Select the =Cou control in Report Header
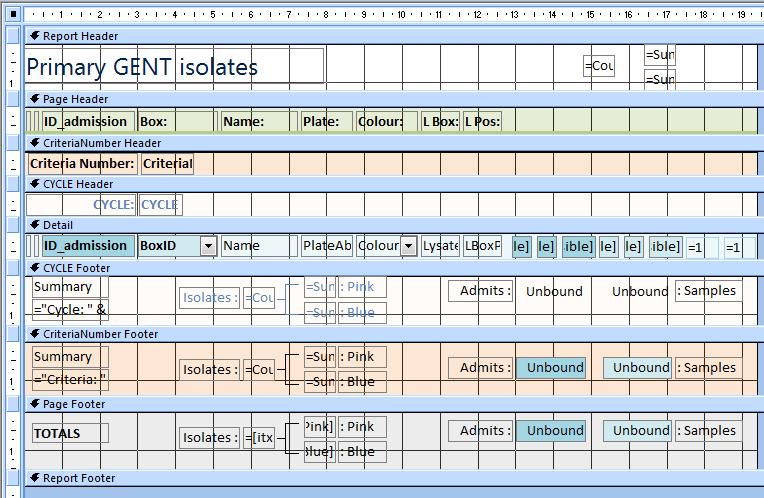Screen dimensions: 764x498 point(599,66)
